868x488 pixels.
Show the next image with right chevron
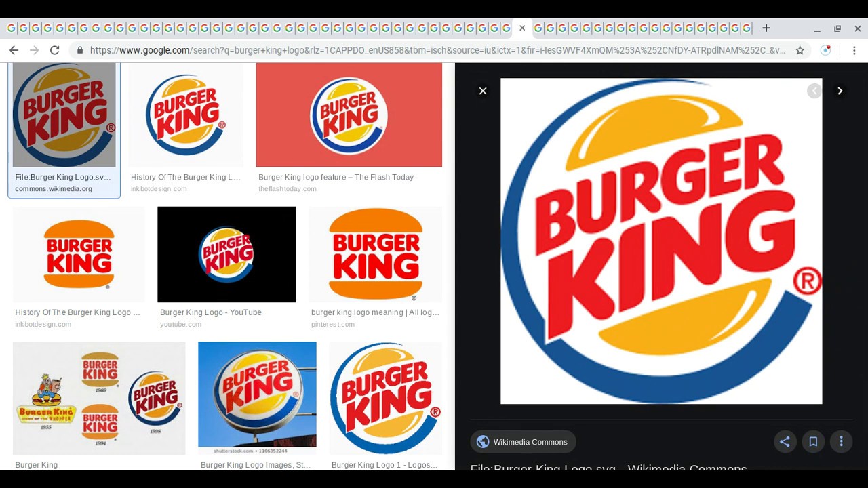[x=840, y=91]
